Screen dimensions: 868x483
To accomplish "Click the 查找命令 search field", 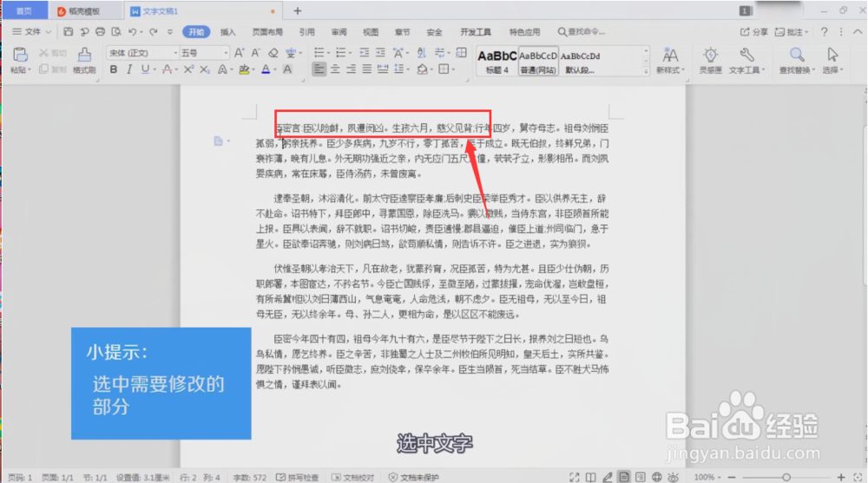I will [582, 32].
